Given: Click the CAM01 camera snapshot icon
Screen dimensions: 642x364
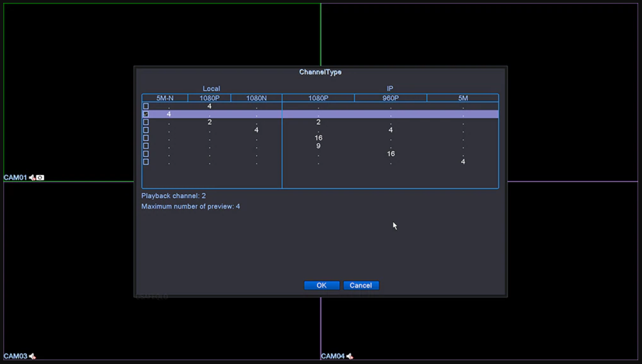Looking at the screenshot, I should [40, 178].
